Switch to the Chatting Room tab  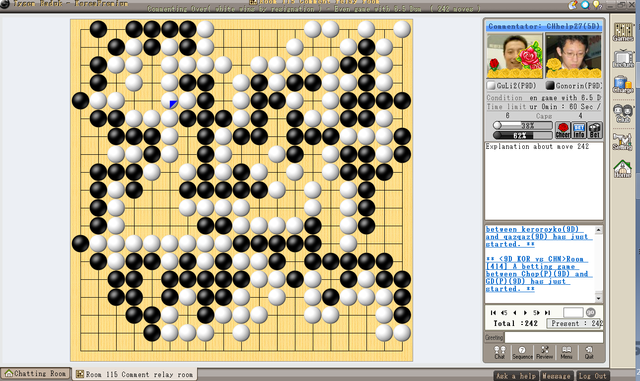[x=36, y=374]
